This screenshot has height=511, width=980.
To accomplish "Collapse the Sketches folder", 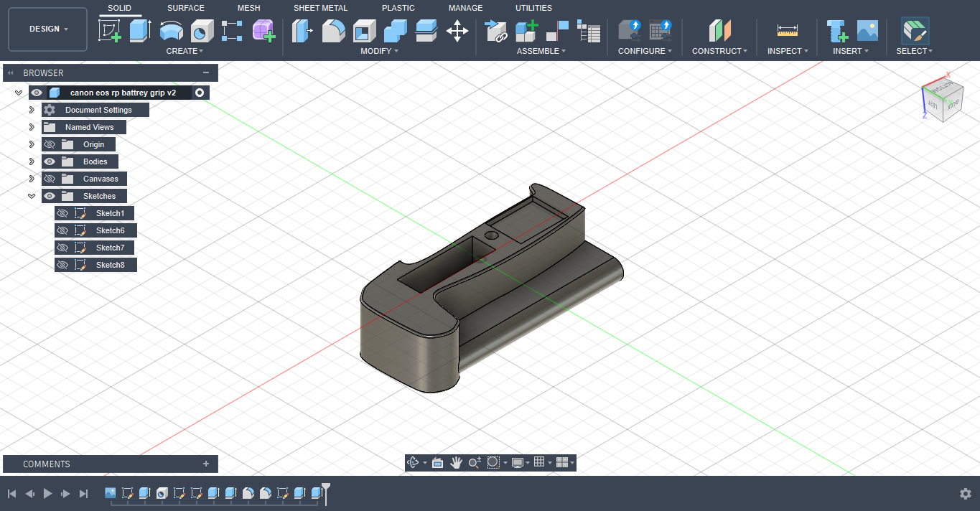I will [x=32, y=196].
